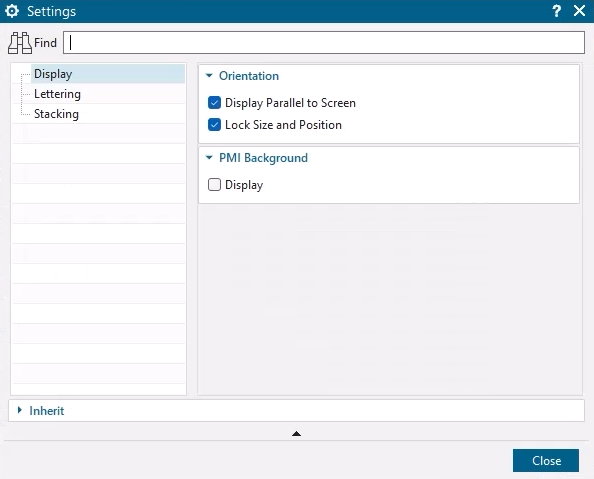The image size is (594, 479).
Task: Click the Inherit label text
Action: [47, 411]
